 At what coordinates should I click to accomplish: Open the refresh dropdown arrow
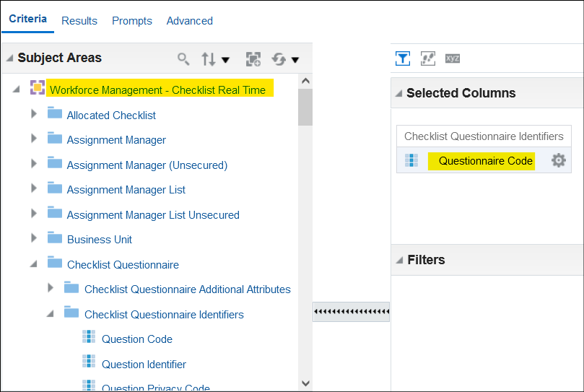pyautogui.click(x=295, y=60)
